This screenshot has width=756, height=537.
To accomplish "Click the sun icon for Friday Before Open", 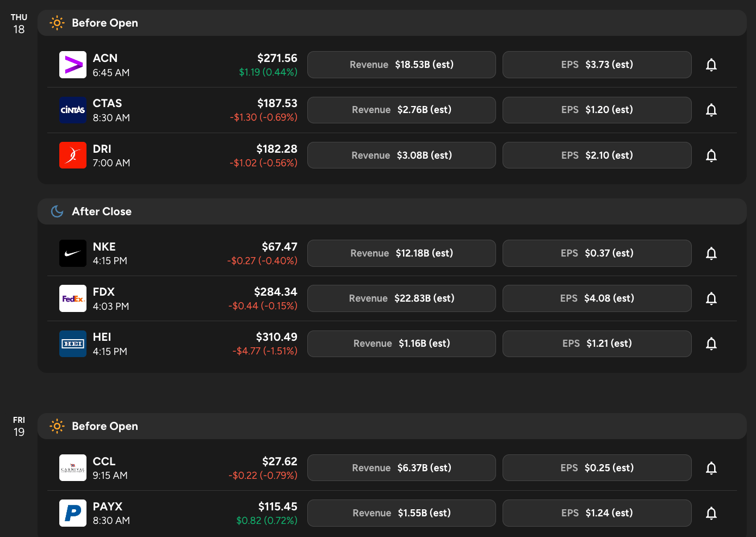I will [57, 426].
